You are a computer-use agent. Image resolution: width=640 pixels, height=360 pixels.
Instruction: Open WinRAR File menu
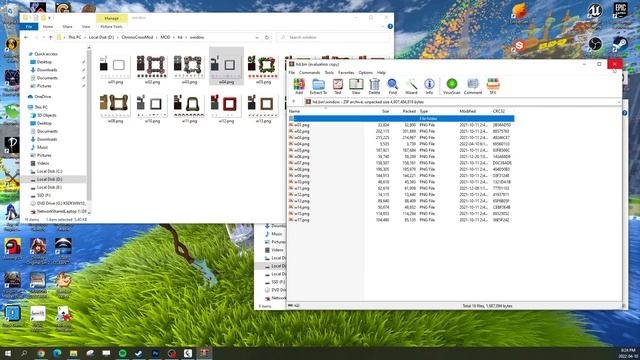(x=292, y=73)
